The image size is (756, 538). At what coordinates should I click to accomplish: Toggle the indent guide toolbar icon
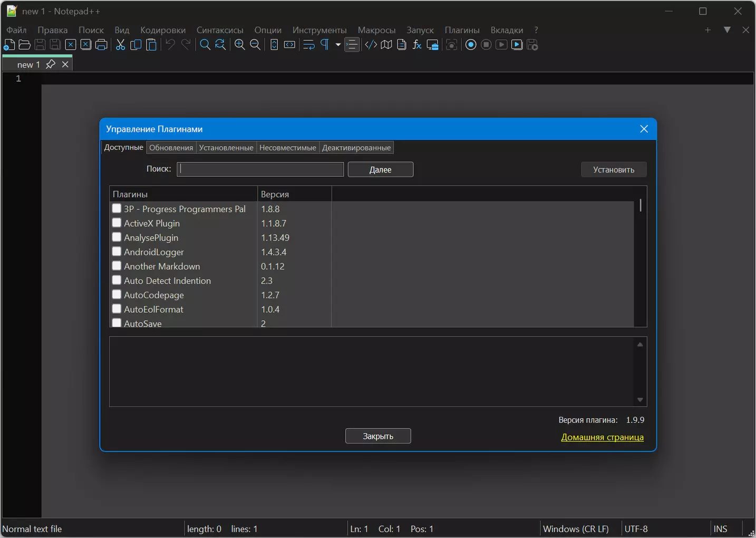(352, 45)
